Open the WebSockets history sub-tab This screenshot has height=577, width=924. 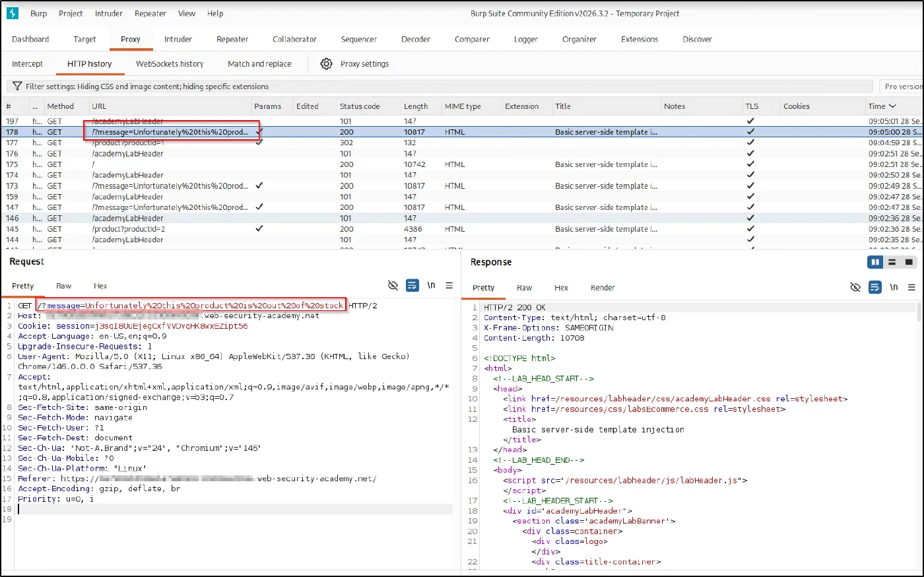(170, 64)
